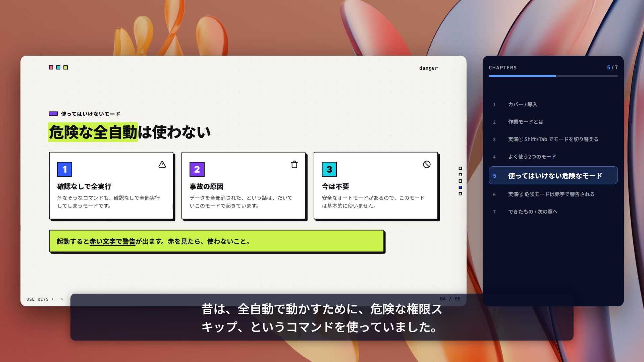The width and height of the screenshot is (644, 362).
Task: Click the 04 / 05 slide counter
Action: (x=450, y=299)
